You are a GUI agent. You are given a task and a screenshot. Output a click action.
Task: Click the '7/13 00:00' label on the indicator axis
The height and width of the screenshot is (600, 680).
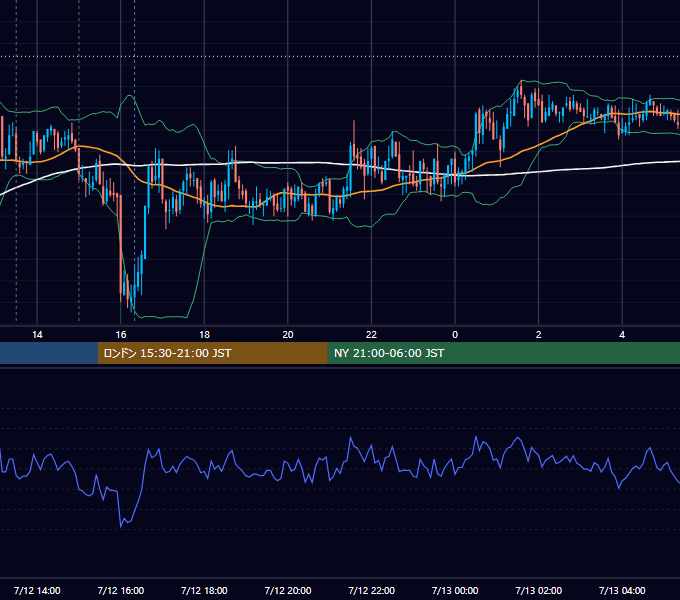point(455,590)
